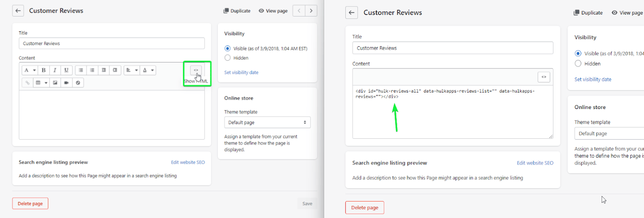Image resolution: width=644 pixels, height=218 pixels.
Task: Insert a numbered list
Action: click(92, 70)
